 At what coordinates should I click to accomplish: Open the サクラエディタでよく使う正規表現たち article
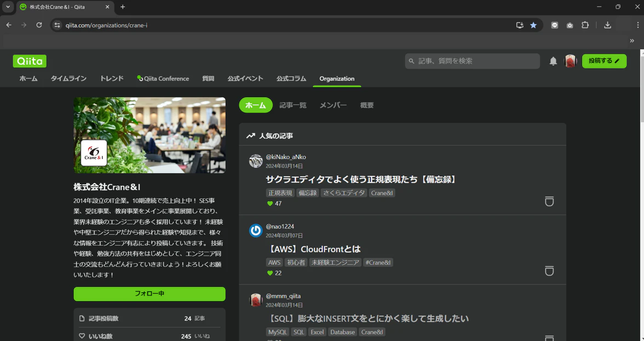tap(362, 179)
